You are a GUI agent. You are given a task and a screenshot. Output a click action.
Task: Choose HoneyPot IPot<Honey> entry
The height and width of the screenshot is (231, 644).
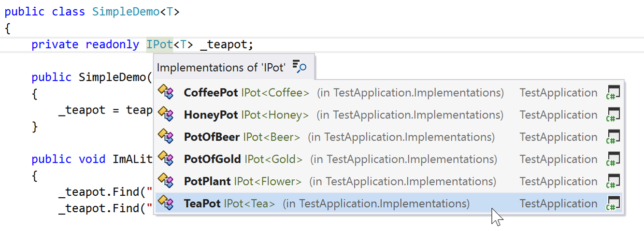click(211, 115)
